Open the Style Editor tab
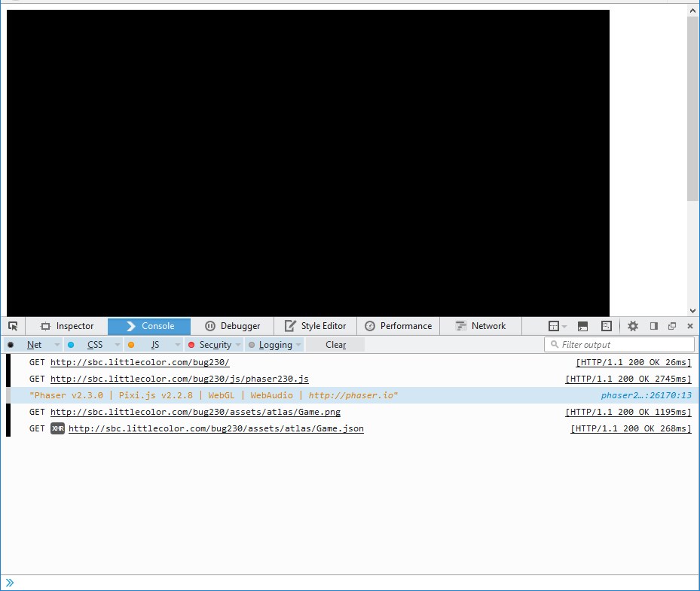700x591 pixels. tap(315, 326)
